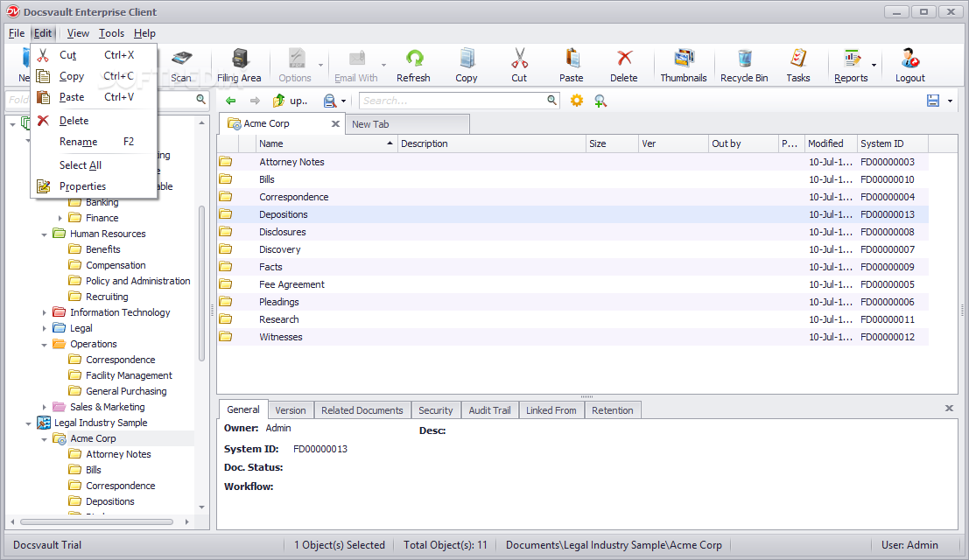Click the folder search magnifier in left panel
The image size is (969, 560).
pos(200,99)
